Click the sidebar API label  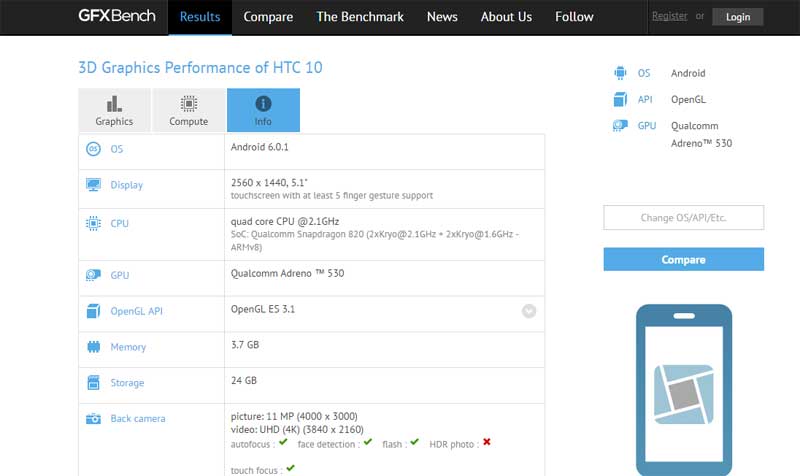pyautogui.click(x=645, y=99)
